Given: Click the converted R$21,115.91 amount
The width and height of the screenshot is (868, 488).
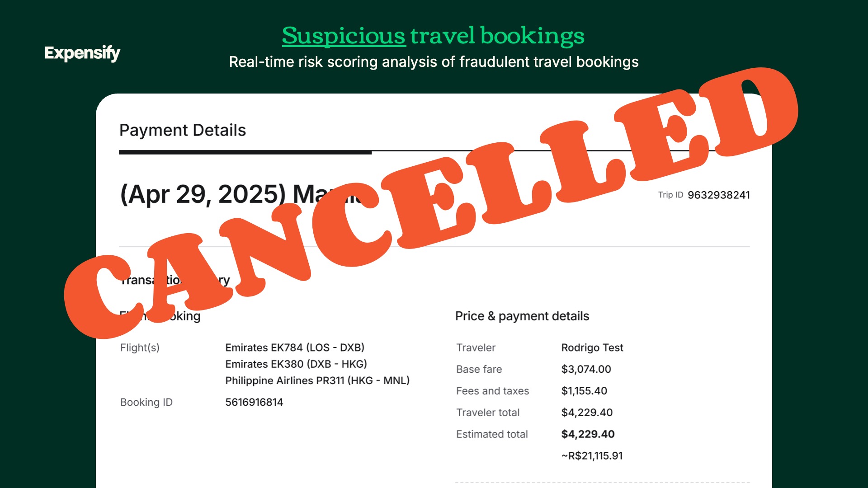Looking at the screenshot, I should click(x=592, y=456).
